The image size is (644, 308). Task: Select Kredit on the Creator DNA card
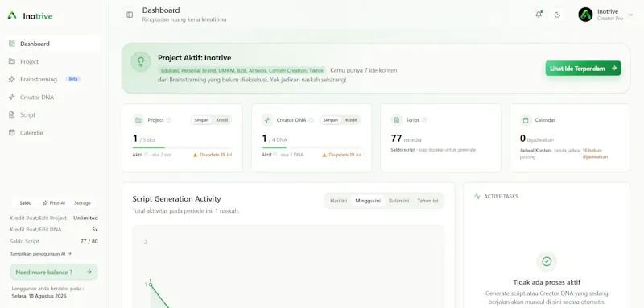(x=351, y=120)
